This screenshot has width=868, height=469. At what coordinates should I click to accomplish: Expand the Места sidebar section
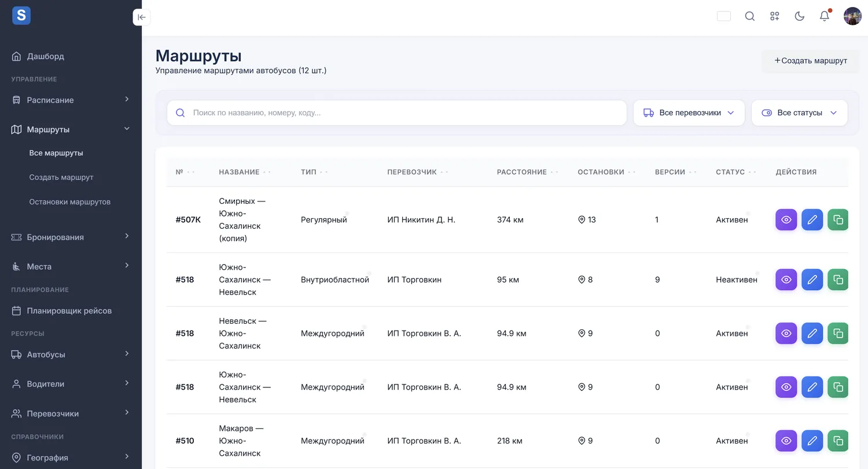tap(71, 266)
